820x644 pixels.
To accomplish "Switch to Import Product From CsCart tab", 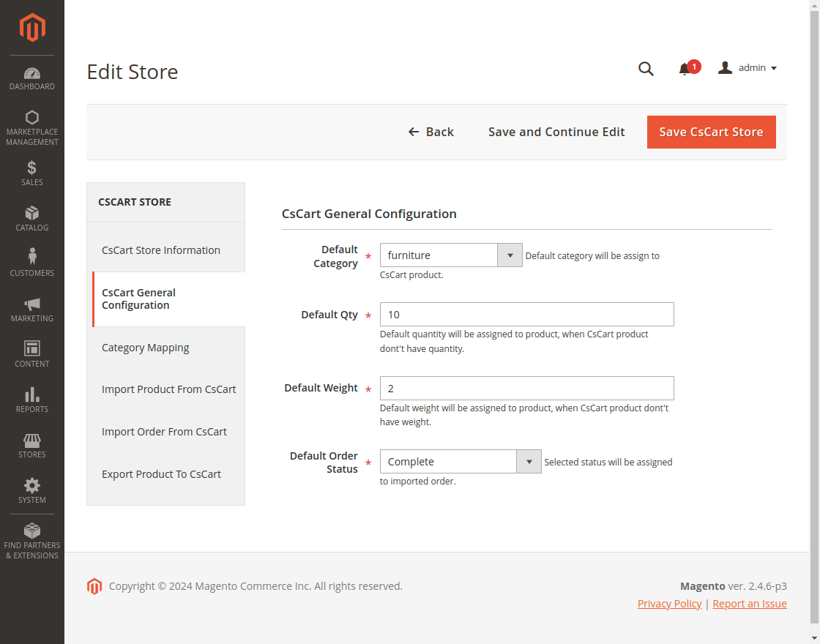I will coord(168,389).
